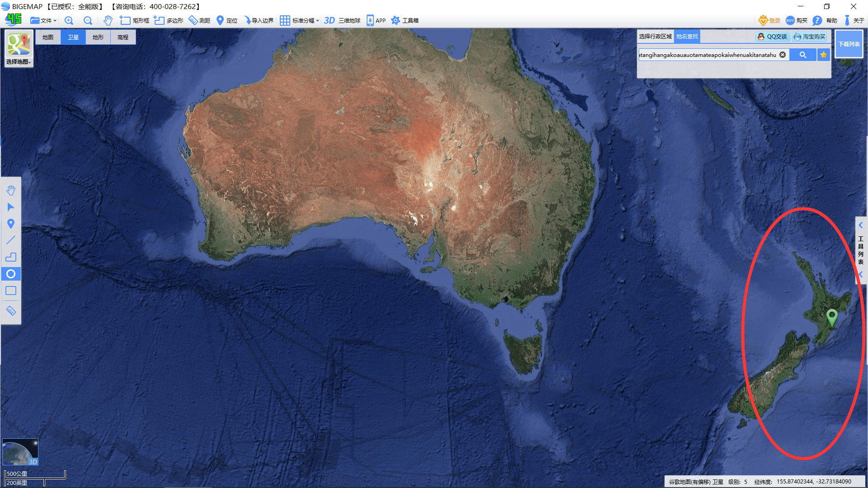Select the 选择行政区域 tab
Screen dimensions: 868x488
(656, 37)
